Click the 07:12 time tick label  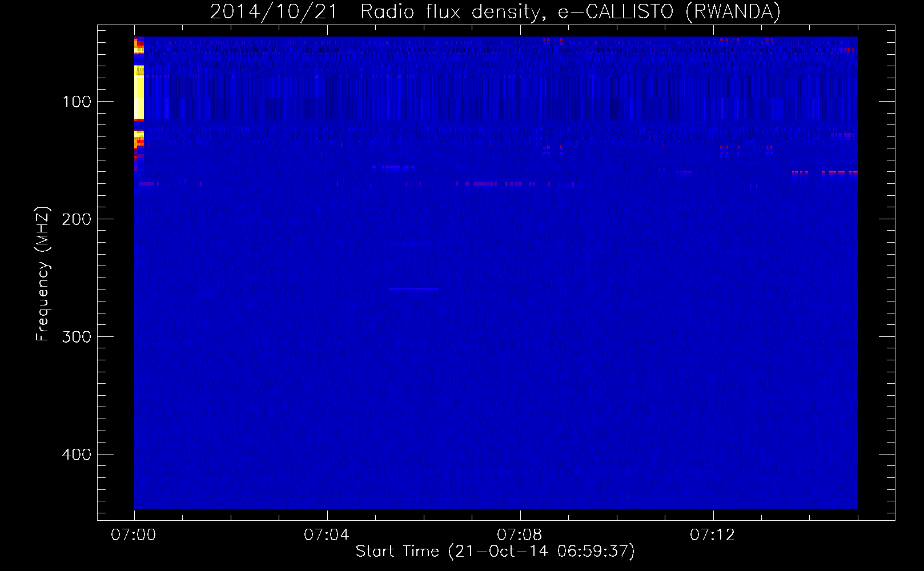point(713,535)
